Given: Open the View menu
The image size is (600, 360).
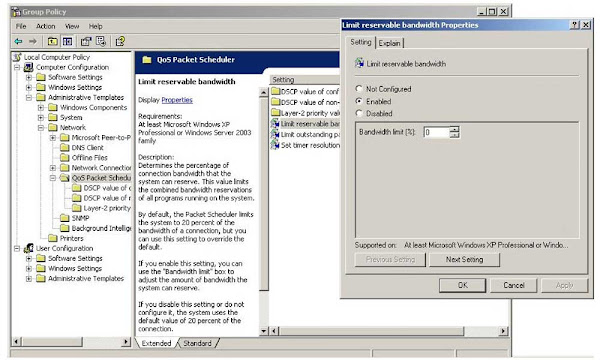Looking at the screenshot, I should point(72,26).
